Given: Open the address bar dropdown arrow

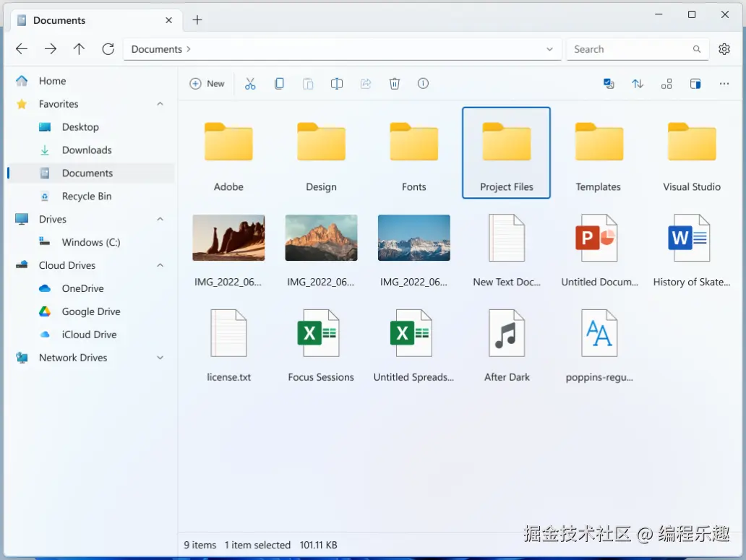Looking at the screenshot, I should click(550, 48).
